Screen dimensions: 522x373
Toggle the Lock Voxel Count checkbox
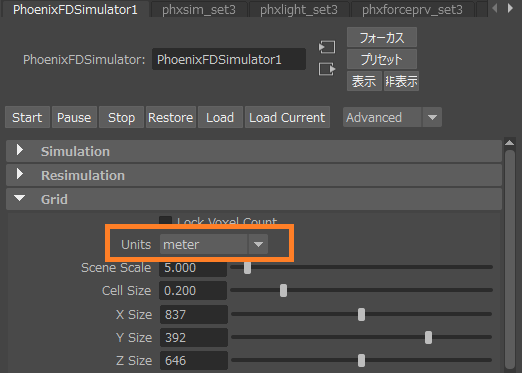[165, 220]
